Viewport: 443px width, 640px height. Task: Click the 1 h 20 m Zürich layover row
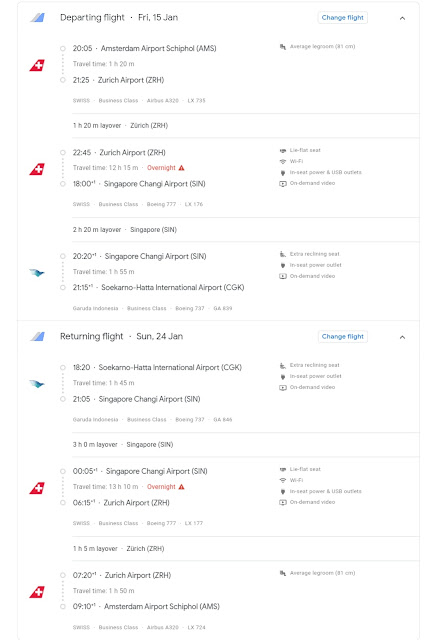[x=246, y=126]
